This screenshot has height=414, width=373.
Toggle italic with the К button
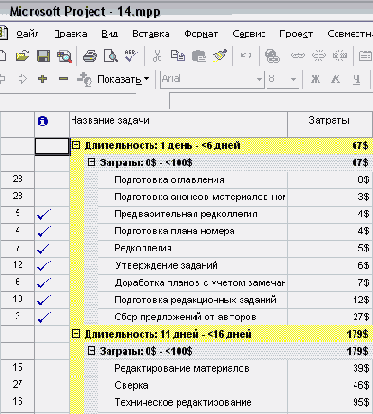pyautogui.click(x=336, y=79)
